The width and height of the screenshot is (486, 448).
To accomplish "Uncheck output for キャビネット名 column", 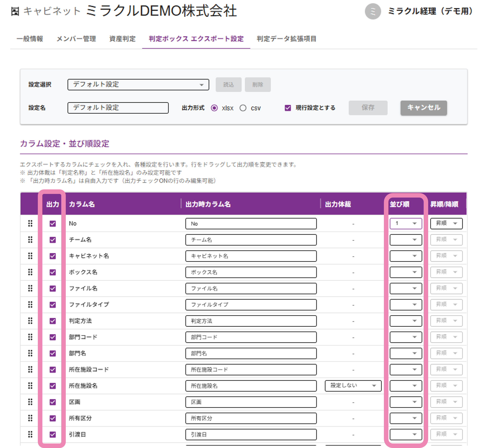I will [x=53, y=256].
